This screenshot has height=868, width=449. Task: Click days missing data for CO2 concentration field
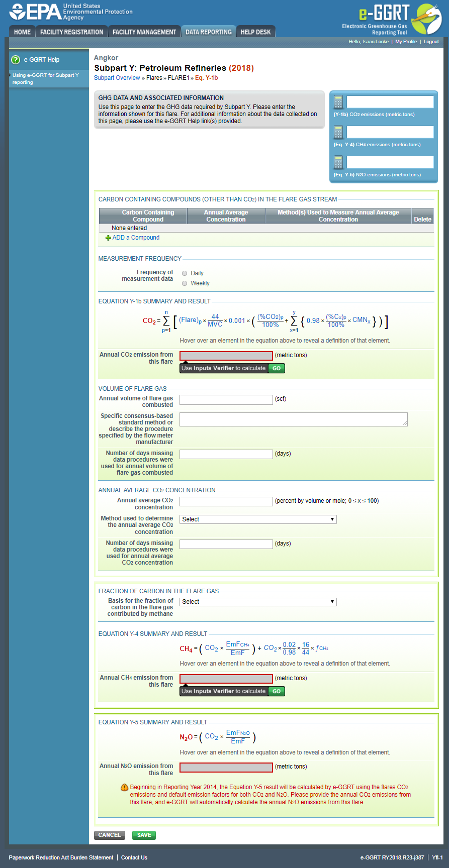pyautogui.click(x=226, y=544)
